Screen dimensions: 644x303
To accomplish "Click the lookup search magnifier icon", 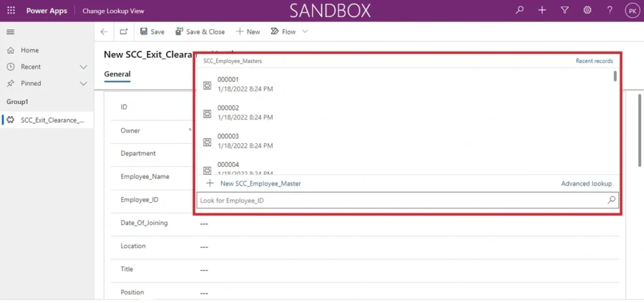I will pyautogui.click(x=611, y=200).
